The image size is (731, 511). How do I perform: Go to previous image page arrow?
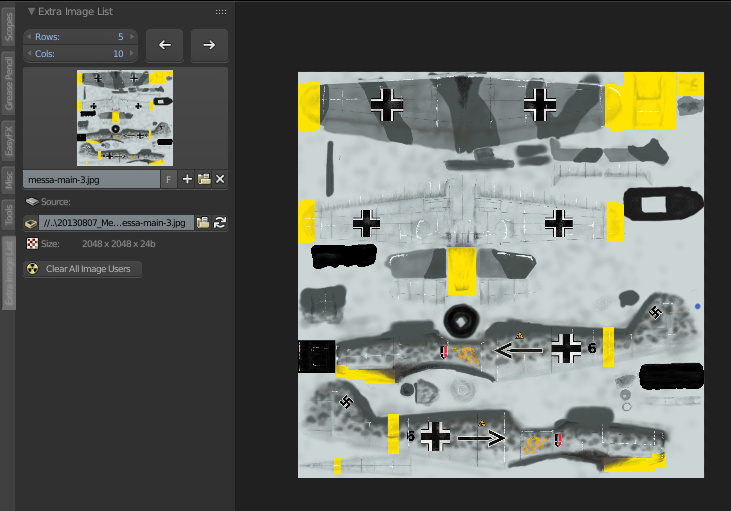pyautogui.click(x=165, y=45)
